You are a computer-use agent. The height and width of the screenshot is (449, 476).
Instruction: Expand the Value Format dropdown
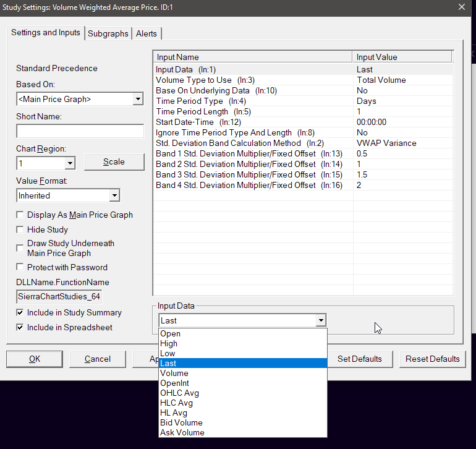(114, 195)
